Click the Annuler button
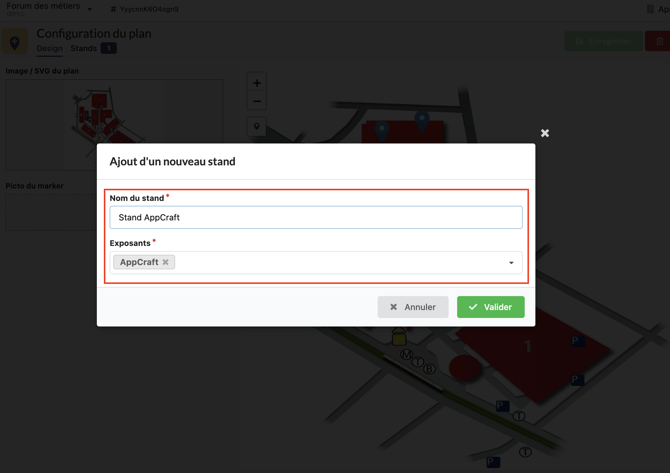 412,307
